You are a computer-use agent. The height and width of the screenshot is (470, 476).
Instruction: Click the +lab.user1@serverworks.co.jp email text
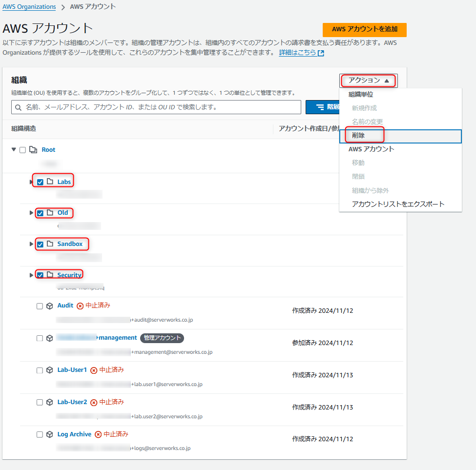166,384
